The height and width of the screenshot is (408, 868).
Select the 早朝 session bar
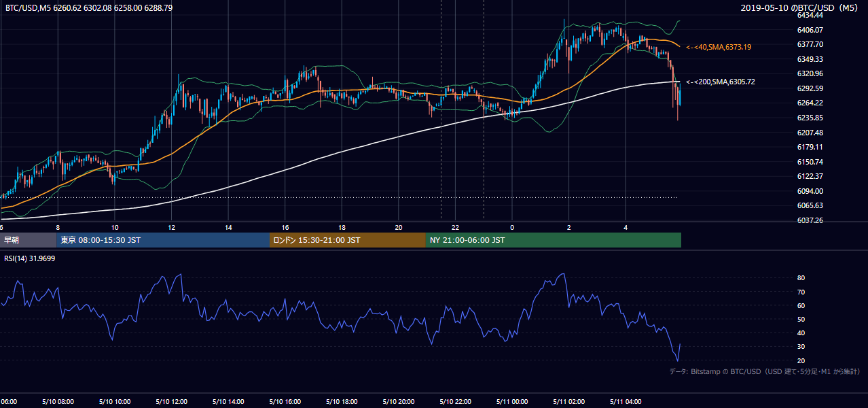pyautogui.click(x=28, y=240)
